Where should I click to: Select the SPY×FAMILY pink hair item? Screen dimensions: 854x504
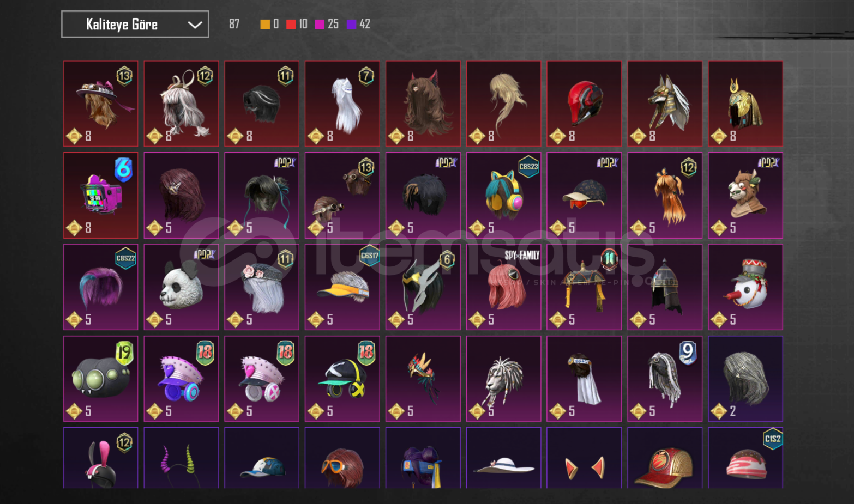click(503, 287)
